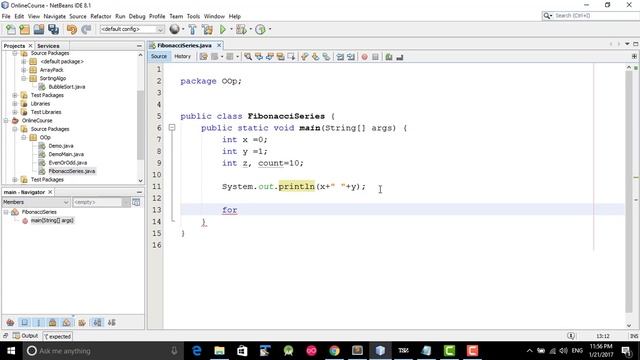This screenshot has width=640, height=360.
Task: Click the globe browser icon in toolbar
Action: point(174,29)
